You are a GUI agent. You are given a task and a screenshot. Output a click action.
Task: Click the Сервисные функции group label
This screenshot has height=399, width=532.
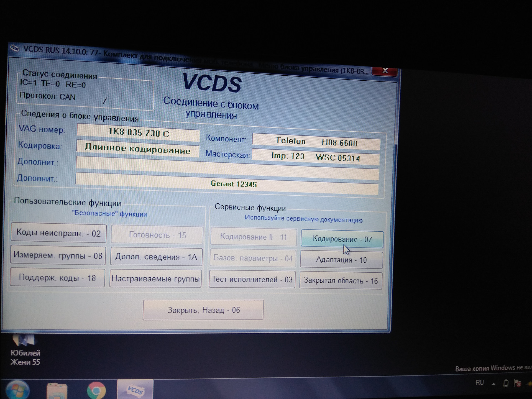tap(250, 207)
